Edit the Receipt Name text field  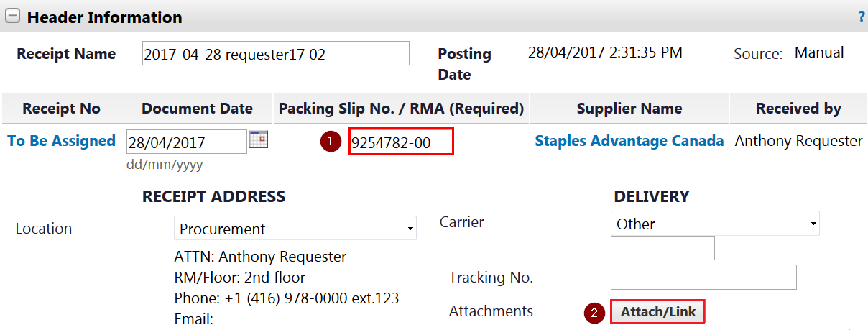(x=276, y=54)
